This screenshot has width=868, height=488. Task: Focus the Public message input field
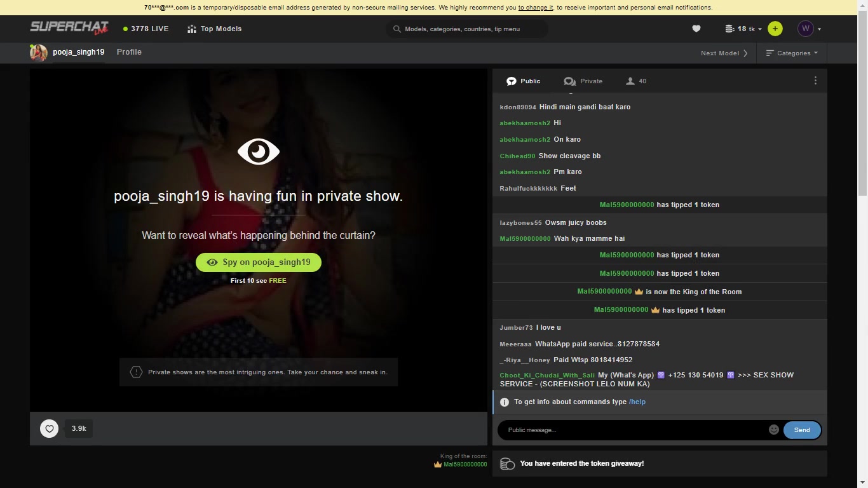point(632,430)
